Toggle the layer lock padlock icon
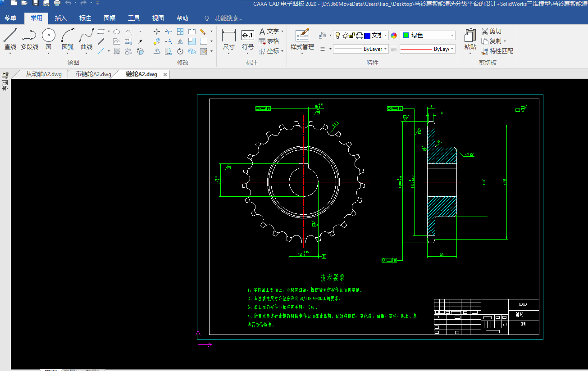The width and height of the screenshot is (588, 371). click(x=353, y=36)
